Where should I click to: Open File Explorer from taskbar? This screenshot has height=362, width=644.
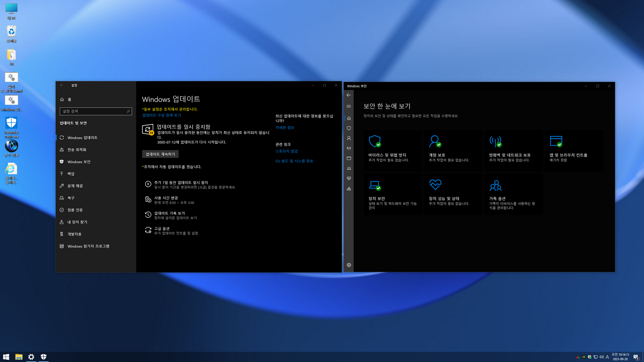click(x=19, y=357)
